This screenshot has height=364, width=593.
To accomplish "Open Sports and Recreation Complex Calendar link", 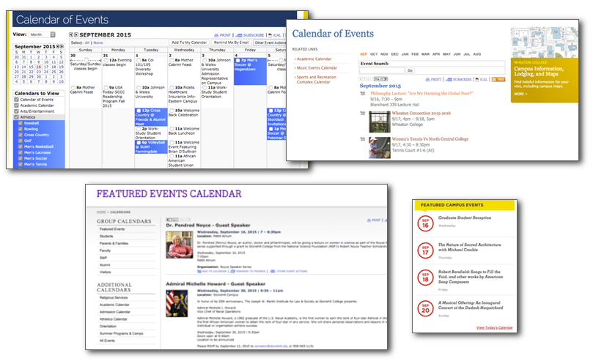I will point(317,79).
